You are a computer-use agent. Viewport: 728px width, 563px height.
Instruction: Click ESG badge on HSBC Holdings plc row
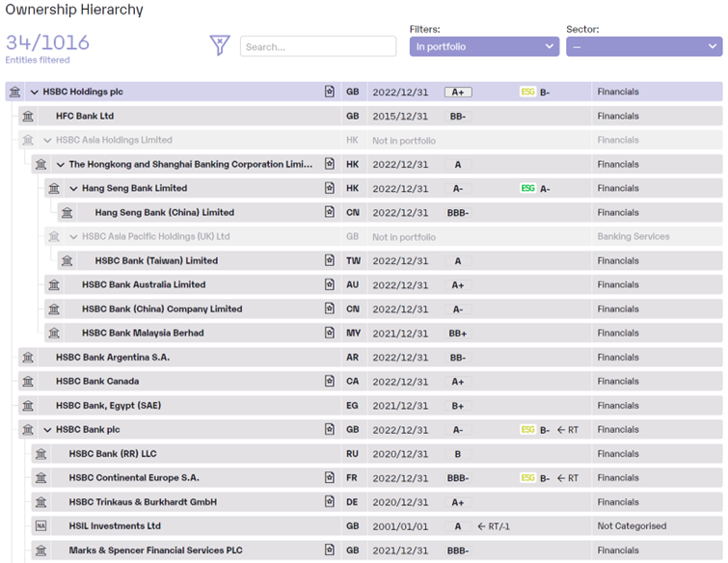[527, 92]
